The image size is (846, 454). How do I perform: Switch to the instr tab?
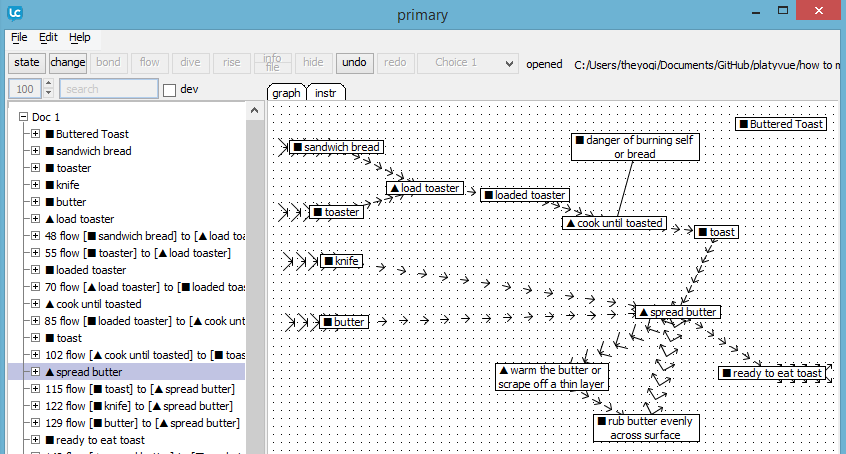pyautogui.click(x=325, y=93)
